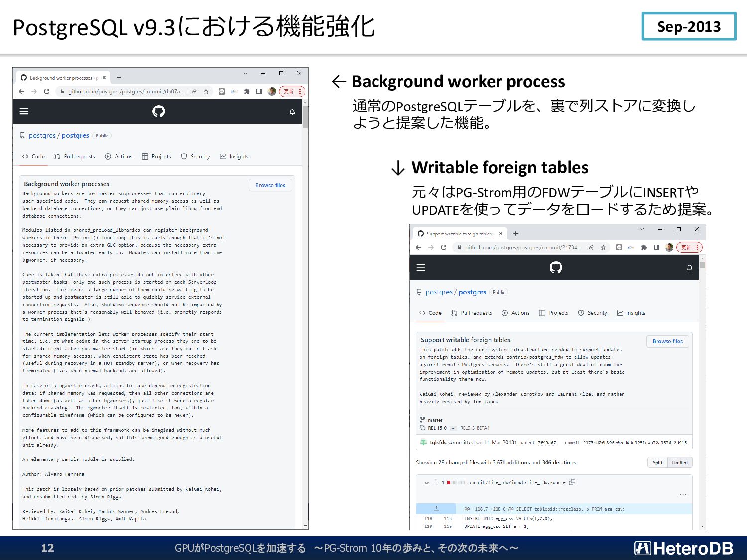Open tab search chevron in writable foreign tables window
Screen dimensions: 747x560
point(642,229)
